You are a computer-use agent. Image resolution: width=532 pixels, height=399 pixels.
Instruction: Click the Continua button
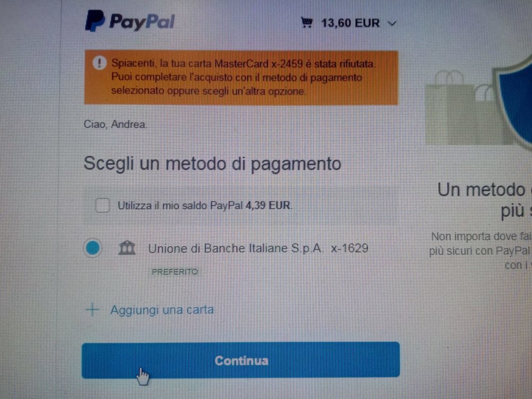[240, 360]
